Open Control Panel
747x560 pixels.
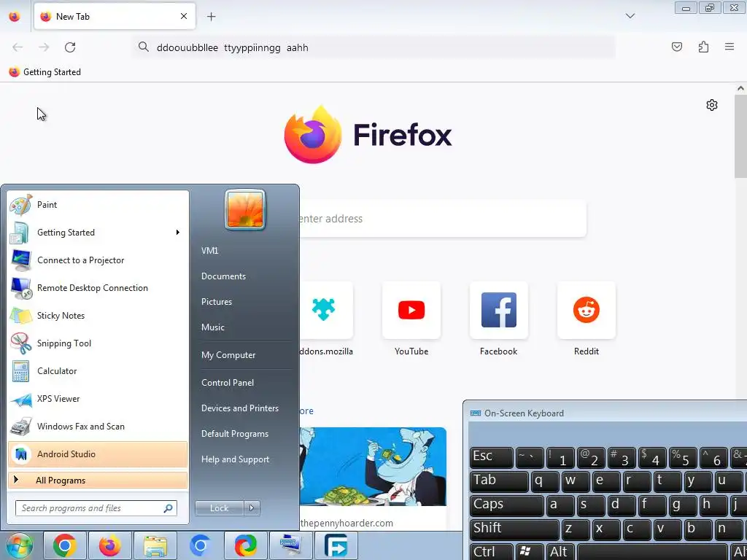coord(228,383)
